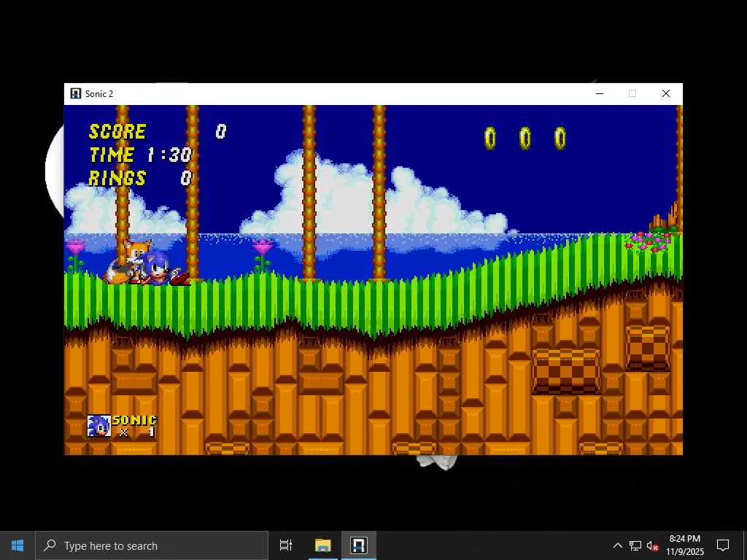
Task: Open the Action Center notifications icon
Action: [x=723, y=545]
